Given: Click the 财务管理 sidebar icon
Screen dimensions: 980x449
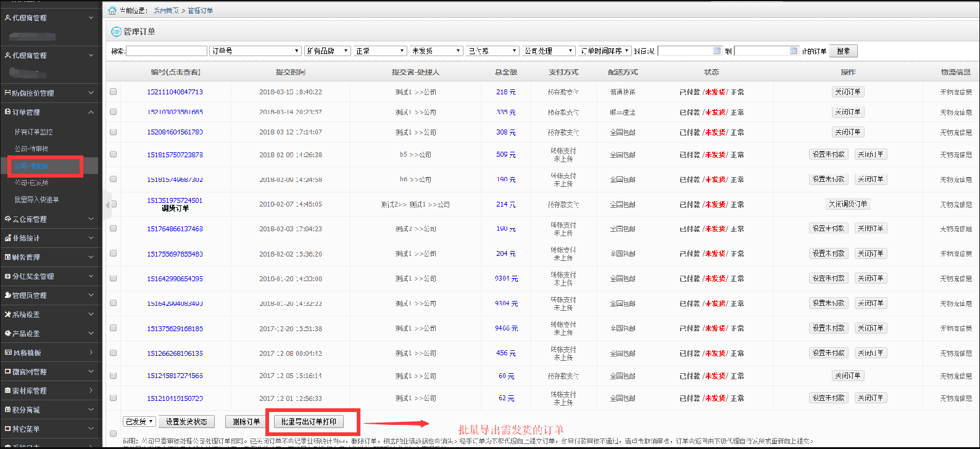Looking at the screenshot, I should tap(7, 257).
